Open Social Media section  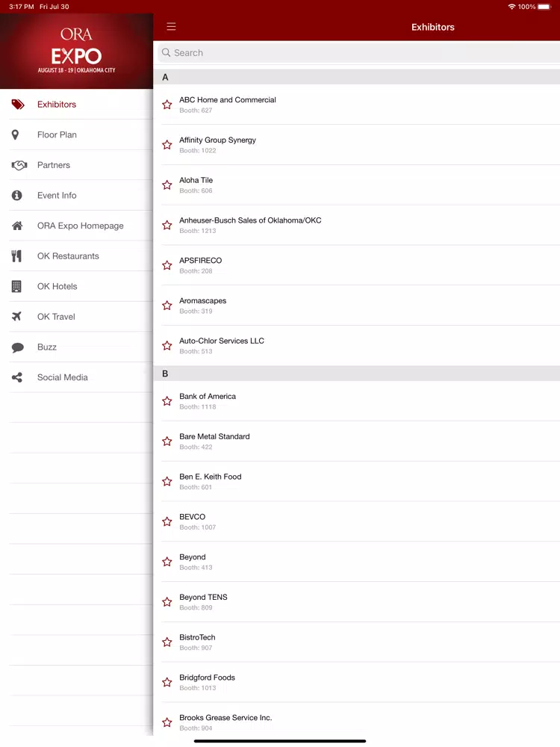point(76,377)
